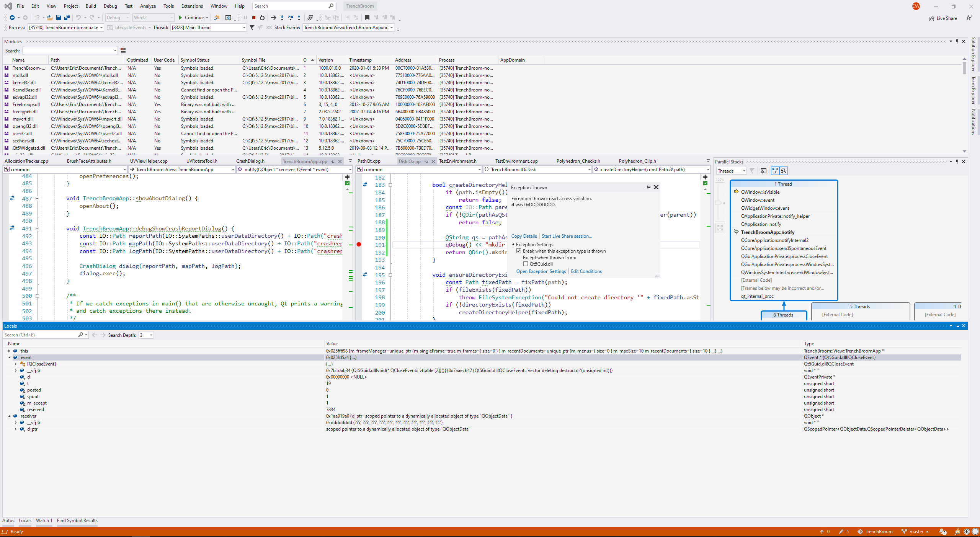The image size is (980, 537).
Task: Open the Debug menu
Action: click(110, 6)
